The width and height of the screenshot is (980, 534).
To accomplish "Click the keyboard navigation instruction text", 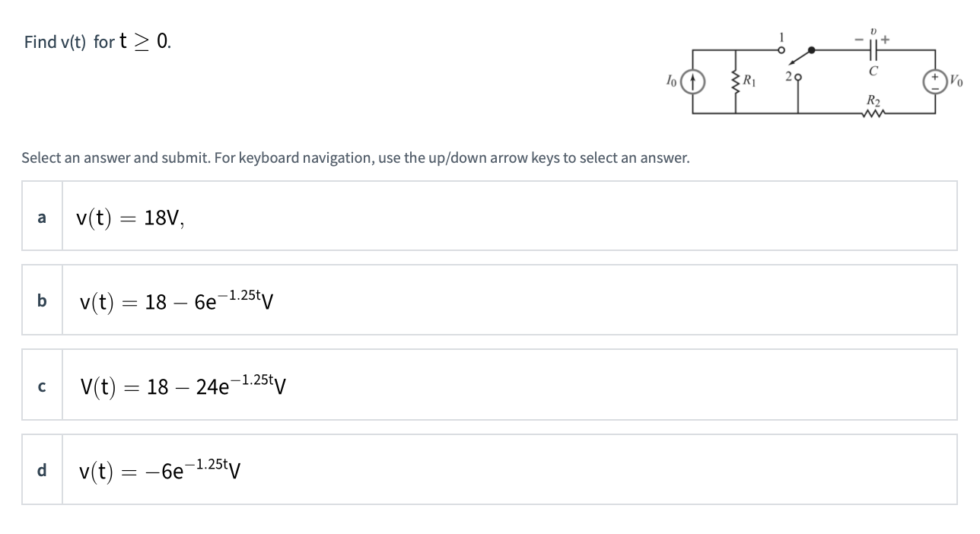I will [x=354, y=158].
